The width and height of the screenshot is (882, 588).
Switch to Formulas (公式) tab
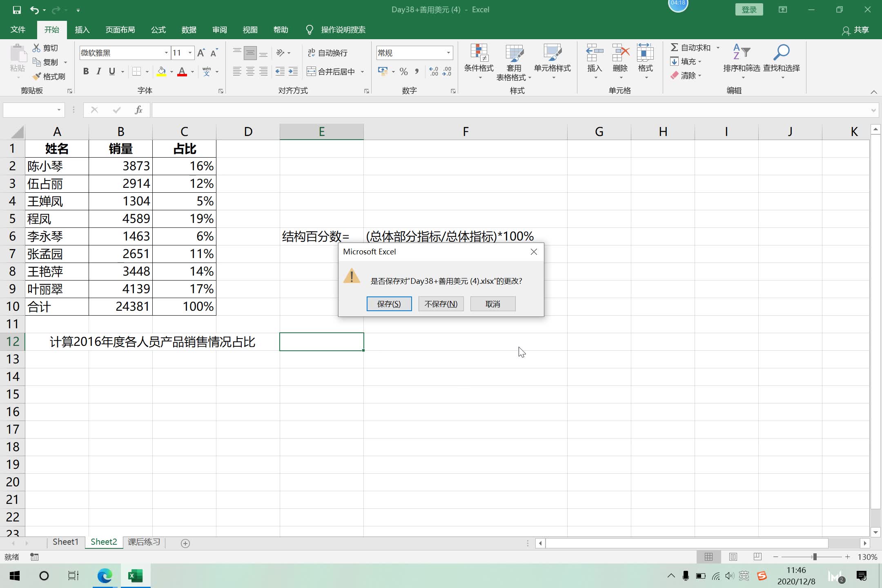[158, 30]
